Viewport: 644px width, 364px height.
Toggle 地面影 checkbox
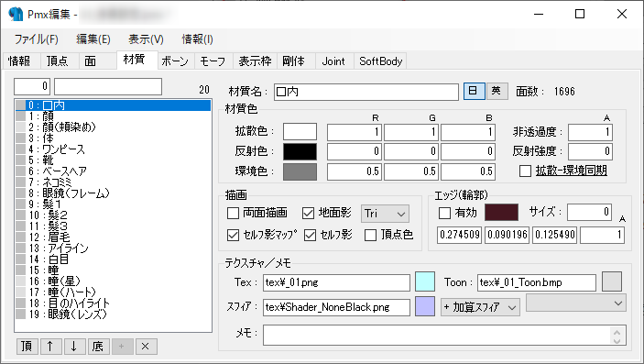(327, 213)
